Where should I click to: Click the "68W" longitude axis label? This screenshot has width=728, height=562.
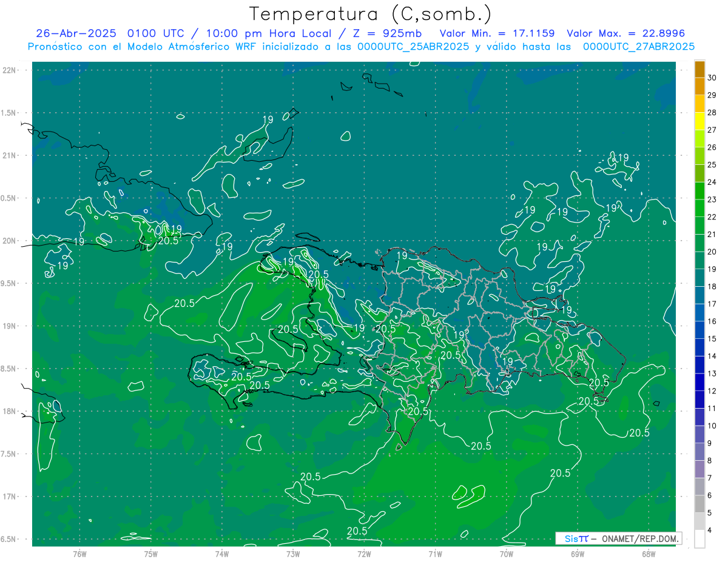pyautogui.click(x=648, y=554)
